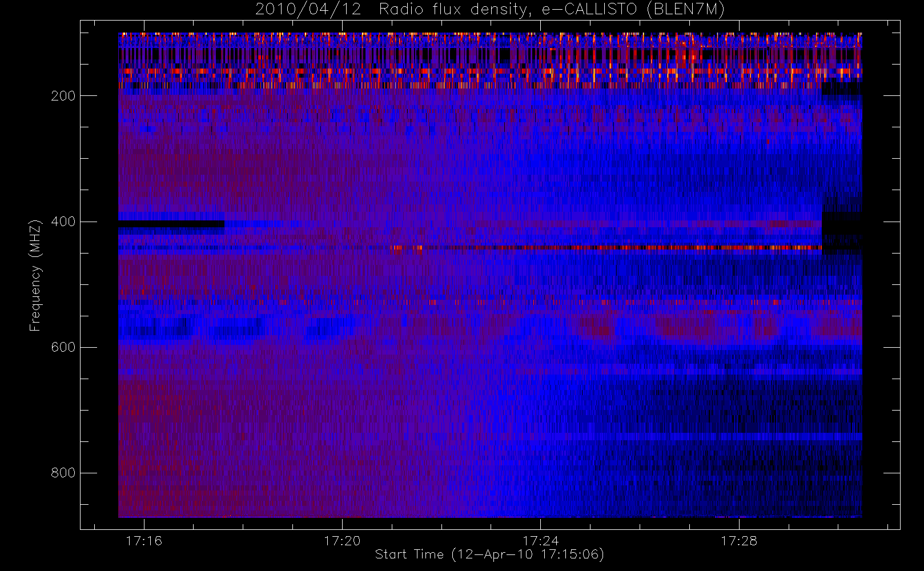Select the 400 frequency tick label
The width and height of the screenshot is (924, 571).
pyautogui.click(x=63, y=222)
